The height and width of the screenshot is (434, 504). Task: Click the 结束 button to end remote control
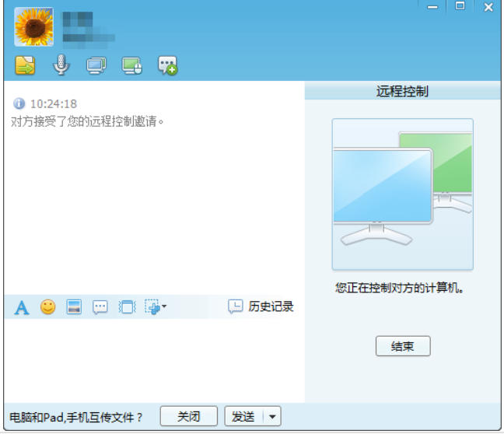point(403,346)
